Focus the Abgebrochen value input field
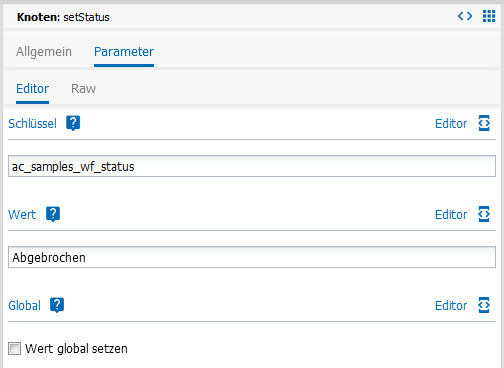The width and height of the screenshot is (504, 368). (252, 257)
